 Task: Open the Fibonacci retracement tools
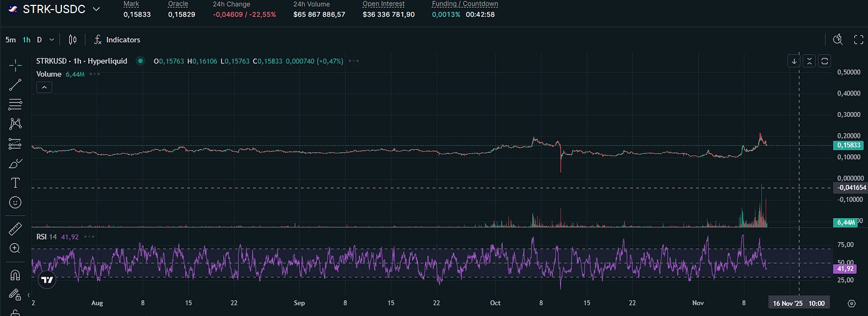click(15, 104)
